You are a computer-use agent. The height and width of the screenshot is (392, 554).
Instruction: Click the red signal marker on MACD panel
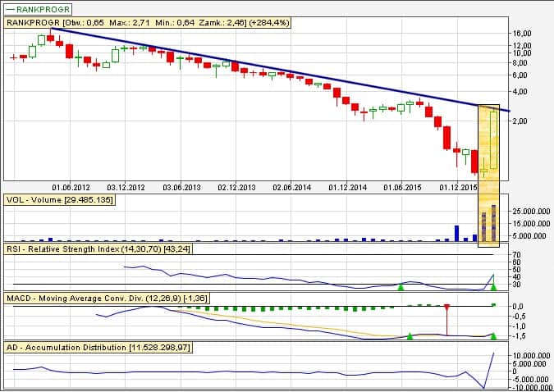(x=446, y=307)
